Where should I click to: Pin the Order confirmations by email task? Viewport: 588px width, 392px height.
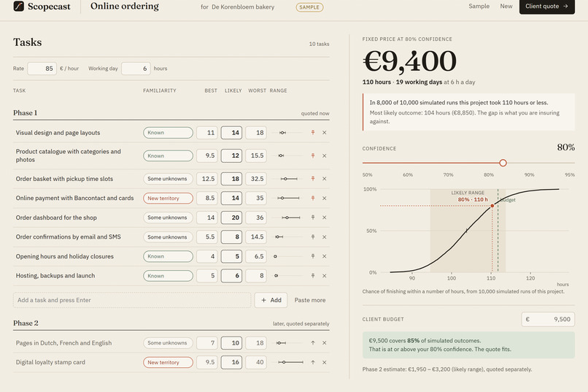(x=313, y=237)
